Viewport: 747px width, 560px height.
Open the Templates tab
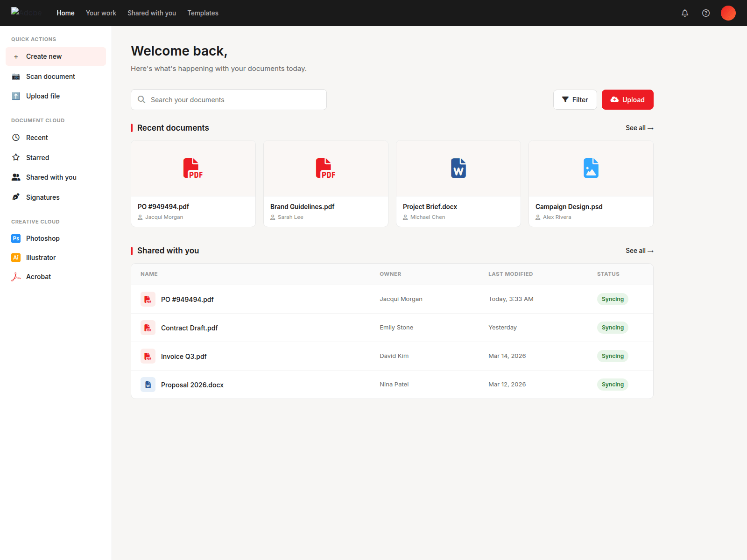point(203,13)
